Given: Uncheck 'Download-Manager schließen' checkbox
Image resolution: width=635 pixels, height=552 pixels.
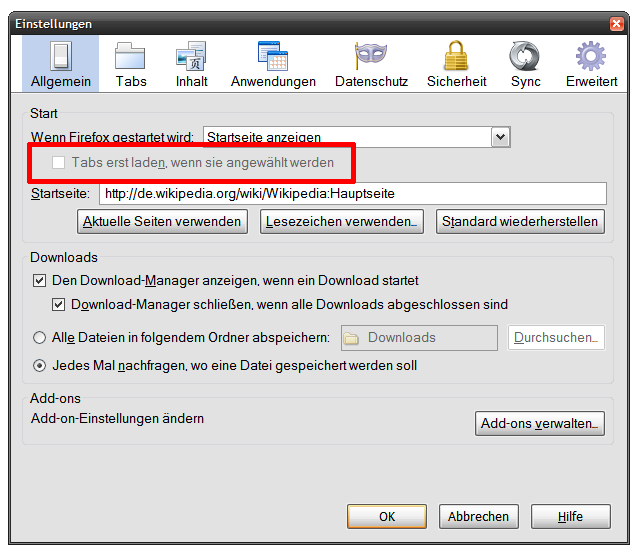Looking at the screenshot, I should pos(58,304).
